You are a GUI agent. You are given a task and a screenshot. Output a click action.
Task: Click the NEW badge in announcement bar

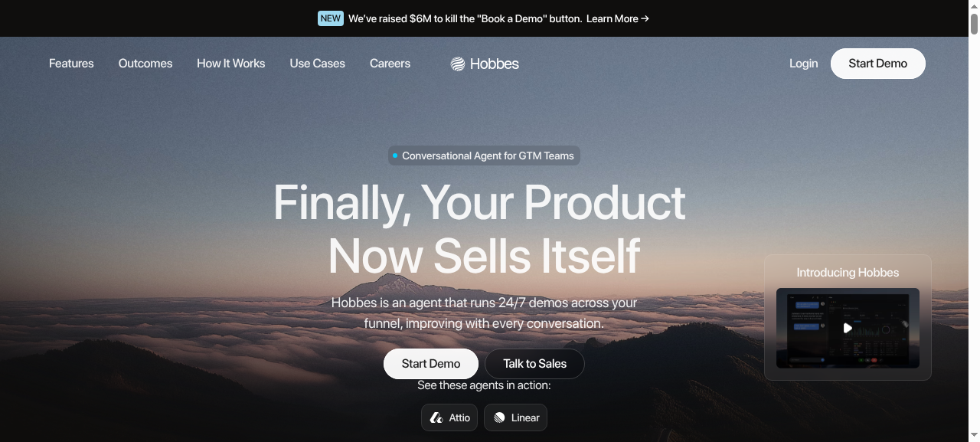pos(331,18)
